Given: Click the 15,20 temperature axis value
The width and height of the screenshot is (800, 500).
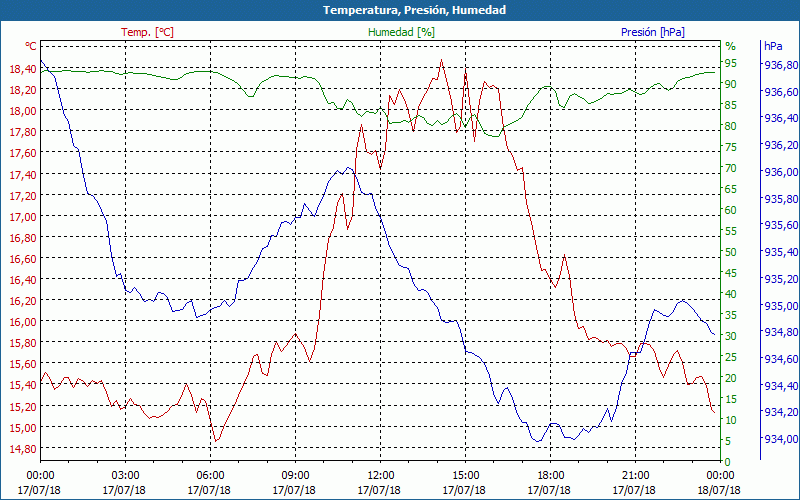Looking at the screenshot, I should pyautogui.click(x=22, y=407).
